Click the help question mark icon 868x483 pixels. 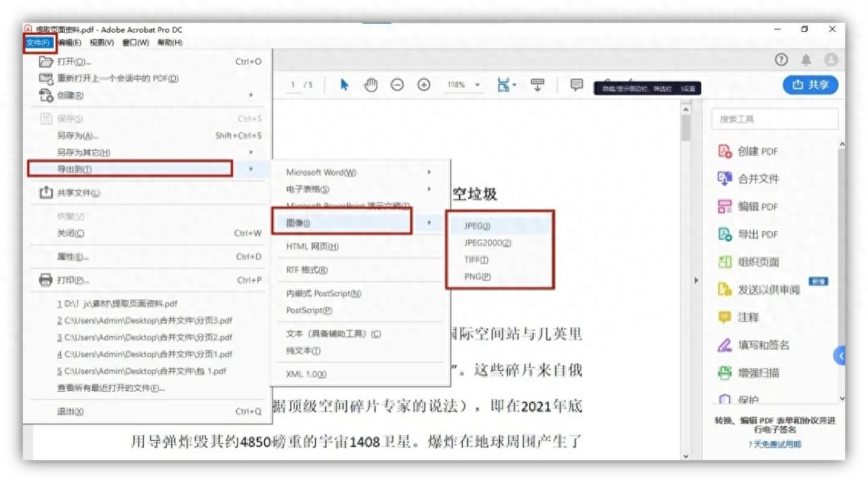(x=781, y=60)
